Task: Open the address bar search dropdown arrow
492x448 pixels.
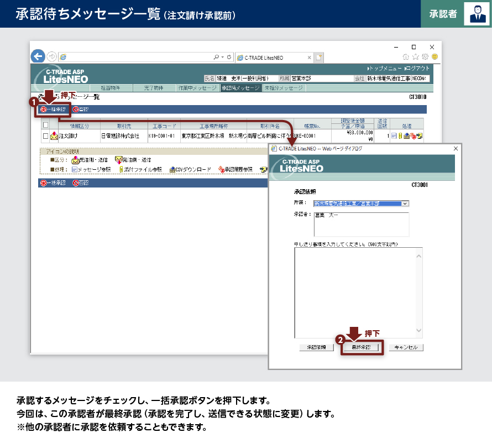Action: pos(222,57)
